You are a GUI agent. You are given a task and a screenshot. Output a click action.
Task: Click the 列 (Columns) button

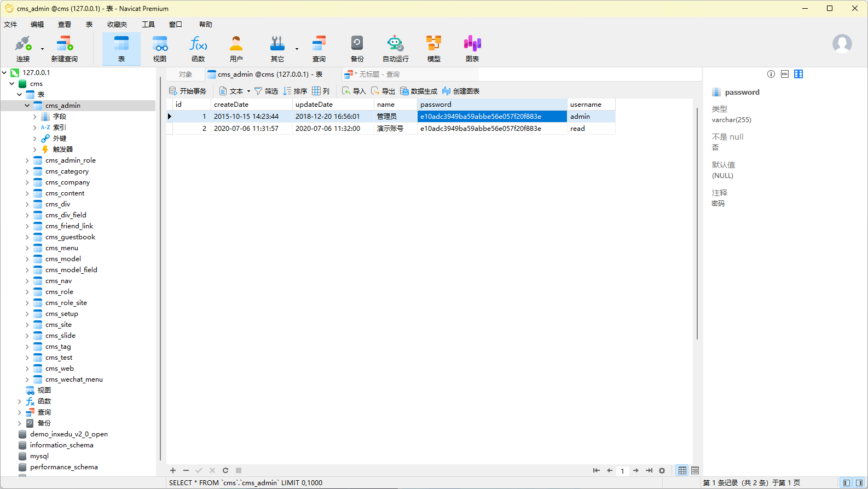tap(321, 91)
